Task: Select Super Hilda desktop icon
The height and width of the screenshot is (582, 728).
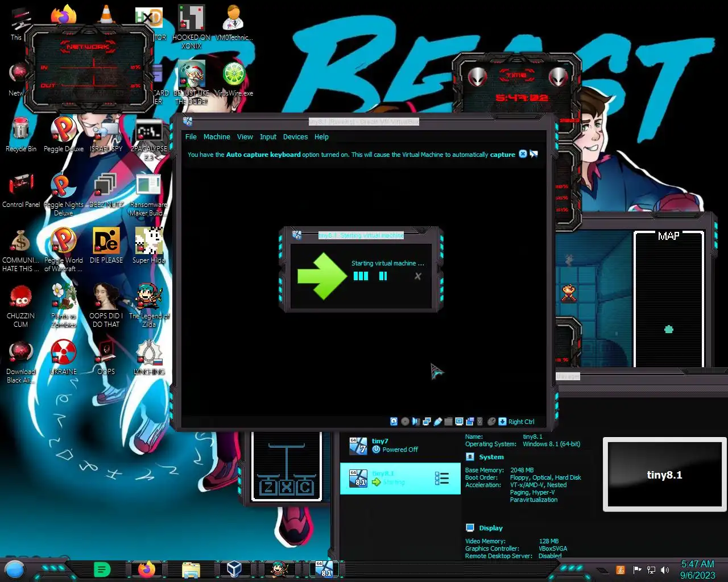Action: (149, 246)
